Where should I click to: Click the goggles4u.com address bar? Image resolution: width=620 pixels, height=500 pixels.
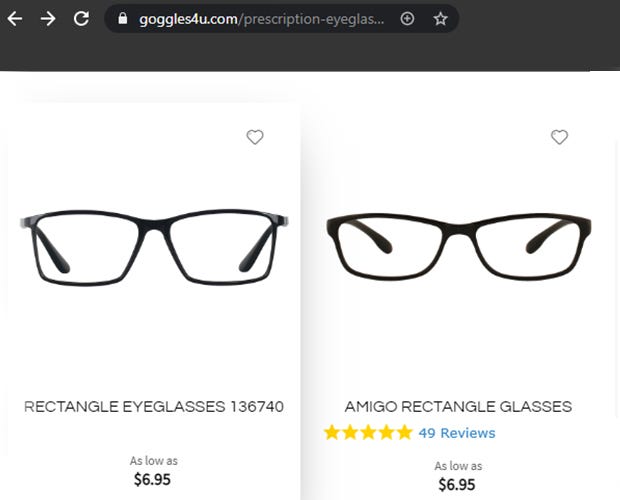point(260,19)
